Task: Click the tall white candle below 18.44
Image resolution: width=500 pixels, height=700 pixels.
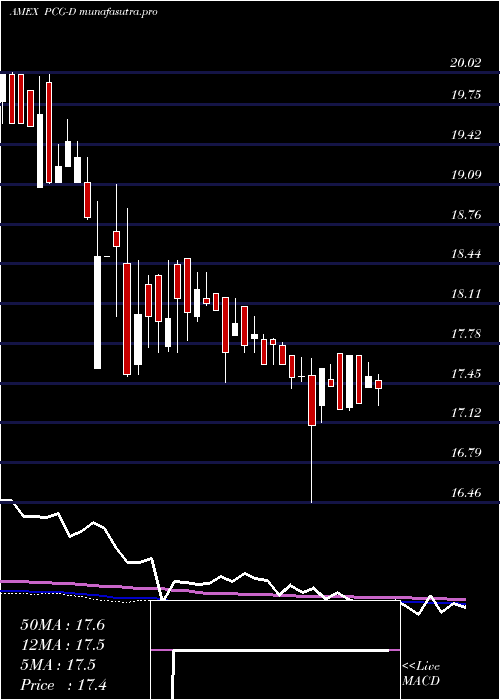Action: pos(97,312)
